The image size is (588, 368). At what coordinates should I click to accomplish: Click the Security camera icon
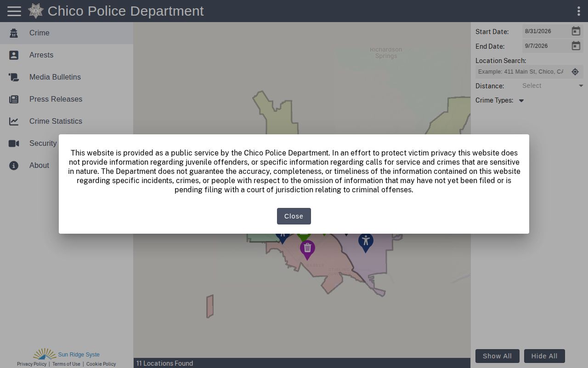tap(14, 144)
